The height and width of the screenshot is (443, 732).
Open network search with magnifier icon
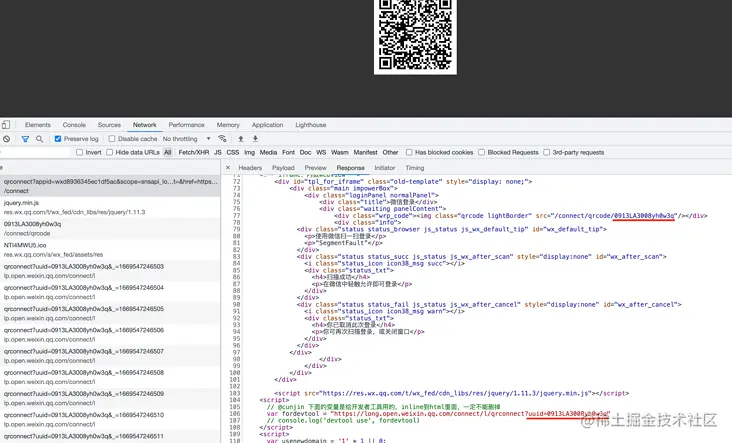(40, 139)
